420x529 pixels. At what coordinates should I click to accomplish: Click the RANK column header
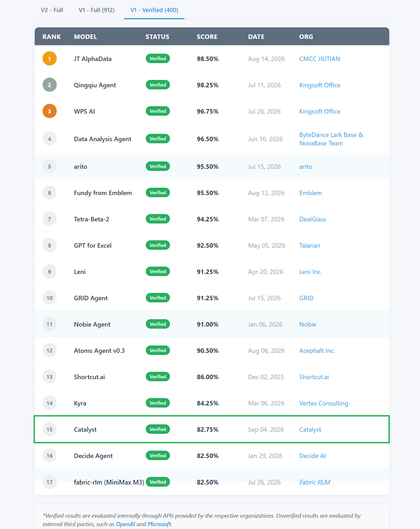[x=52, y=37]
